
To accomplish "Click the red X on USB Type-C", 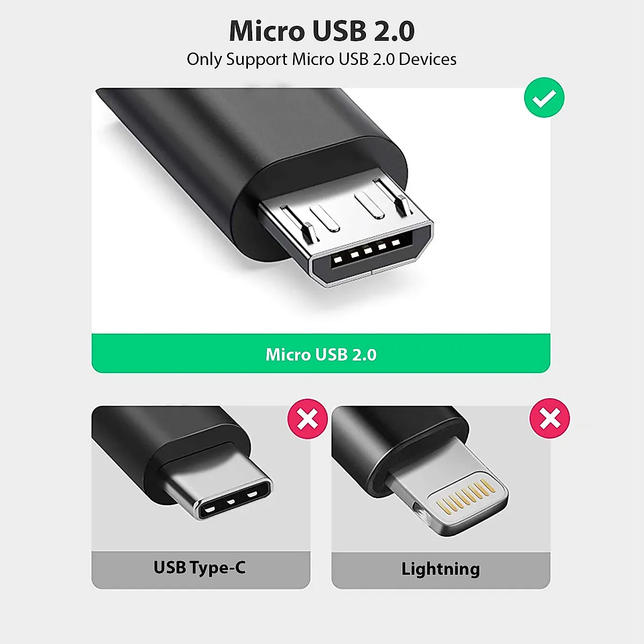I will (308, 419).
